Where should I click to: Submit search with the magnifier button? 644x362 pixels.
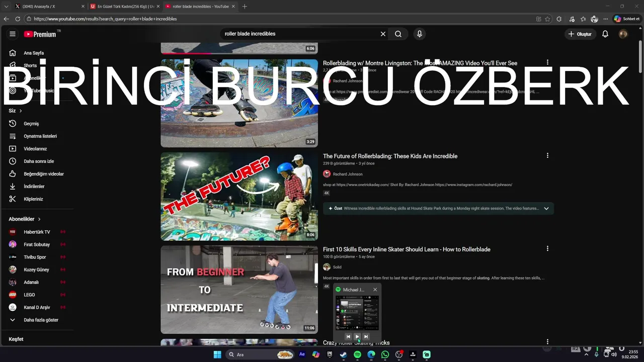[x=398, y=34]
